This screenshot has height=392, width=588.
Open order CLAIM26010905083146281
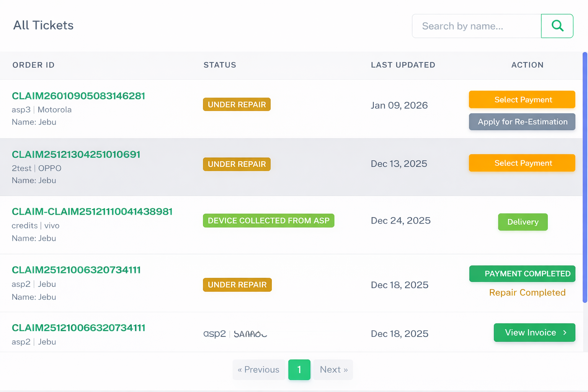click(x=78, y=96)
